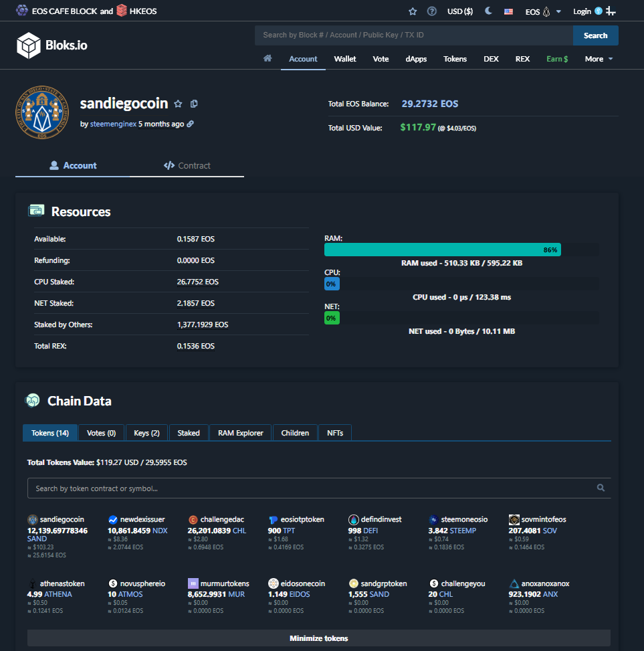Open the DEX nav item

[x=491, y=59]
